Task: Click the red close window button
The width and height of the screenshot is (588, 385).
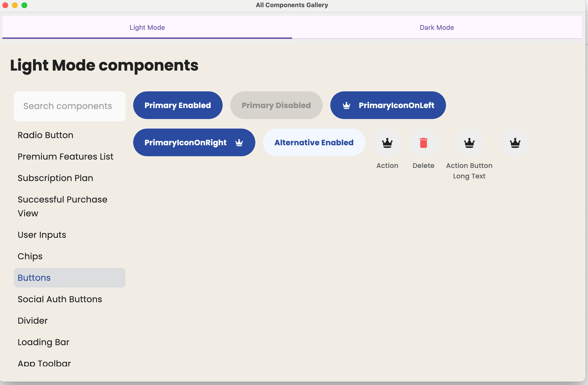Action: (x=5, y=5)
